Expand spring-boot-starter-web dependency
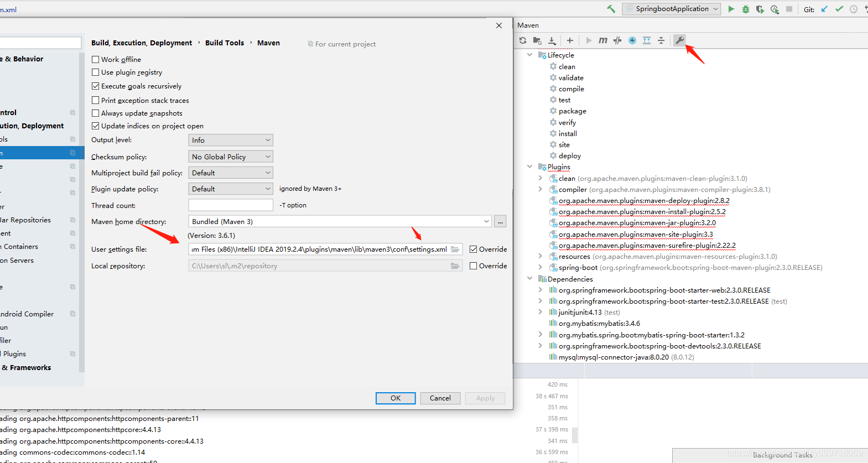Viewport: 868px width, 463px height. [x=540, y=290]
